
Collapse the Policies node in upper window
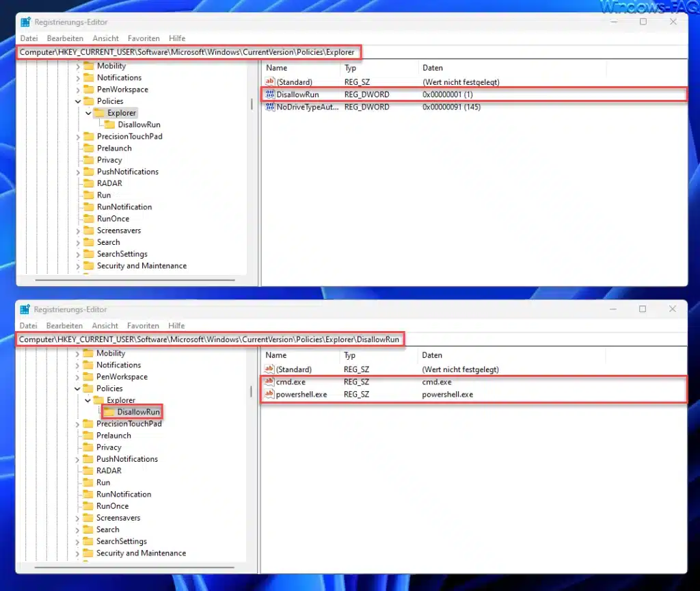point(78,101)
